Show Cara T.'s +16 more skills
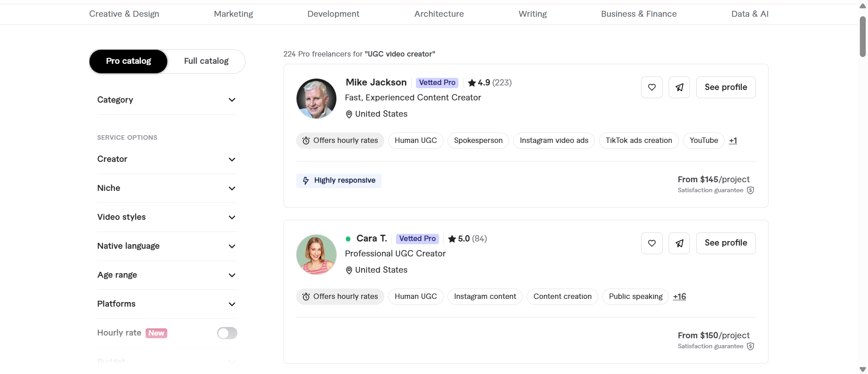 [x=679, y=297]
